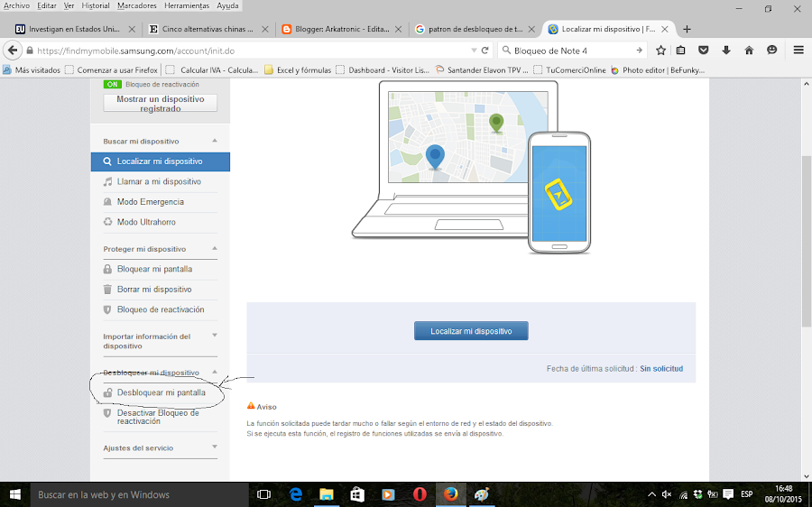This screenshot has height=507, width=812.
Task: Open the Firefox hamburger menu
Action: pyautogui.click(x=798, y=51)
